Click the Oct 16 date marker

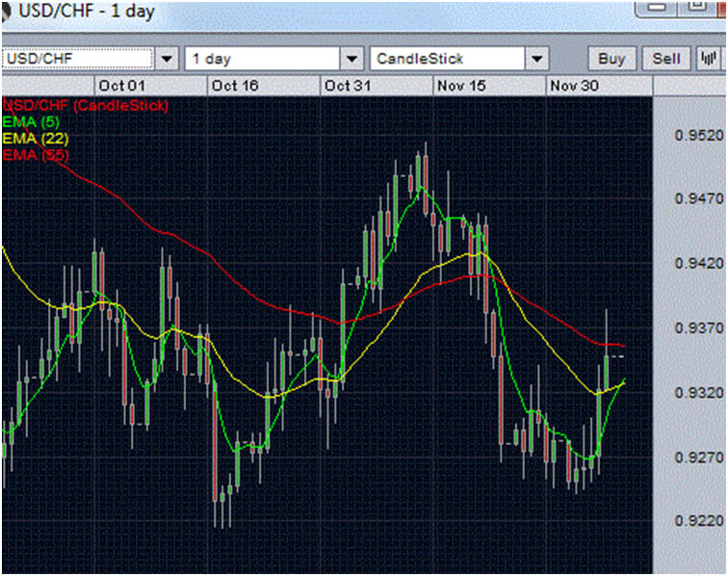[x=235, y=86]
